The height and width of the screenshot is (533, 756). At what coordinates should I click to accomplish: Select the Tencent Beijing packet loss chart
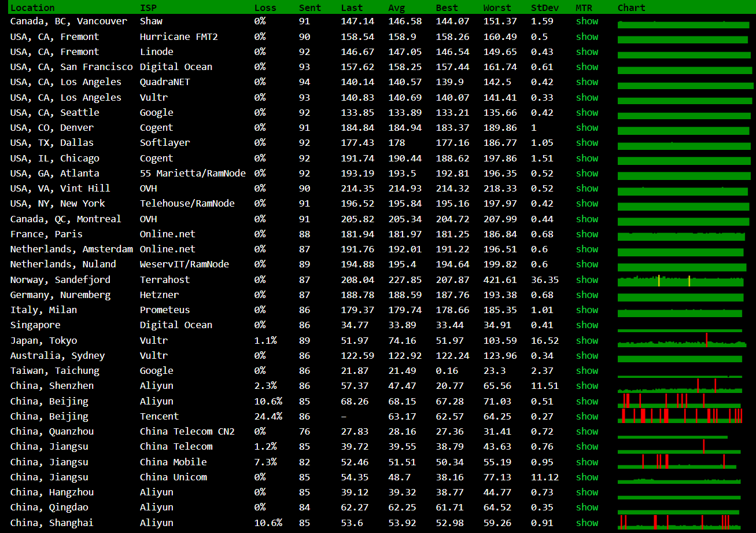681,416
